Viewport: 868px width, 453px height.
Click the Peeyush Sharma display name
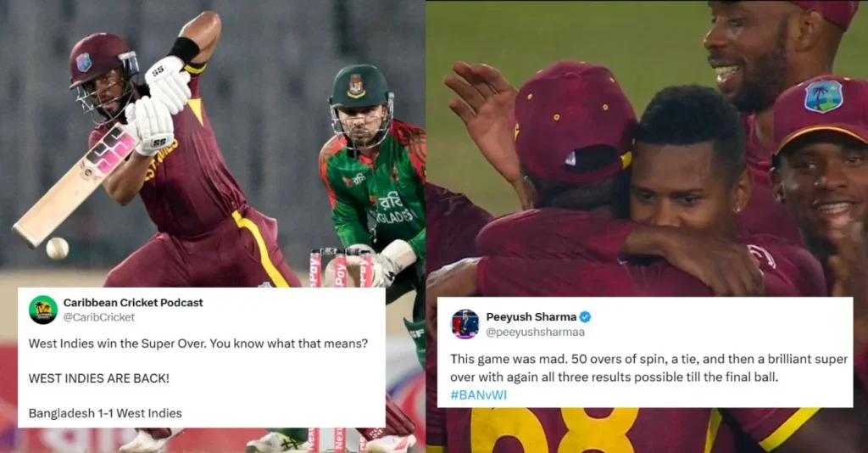pyautogui.click(x=531, y=316)
